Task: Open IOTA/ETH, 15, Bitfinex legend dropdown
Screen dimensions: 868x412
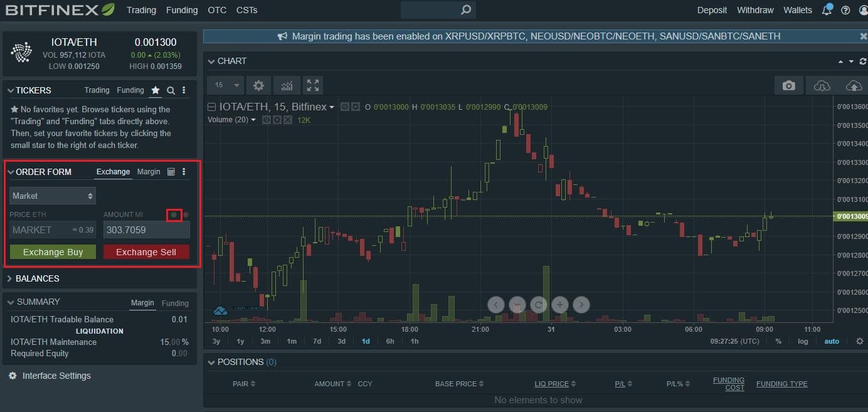Action: point(332,107)
